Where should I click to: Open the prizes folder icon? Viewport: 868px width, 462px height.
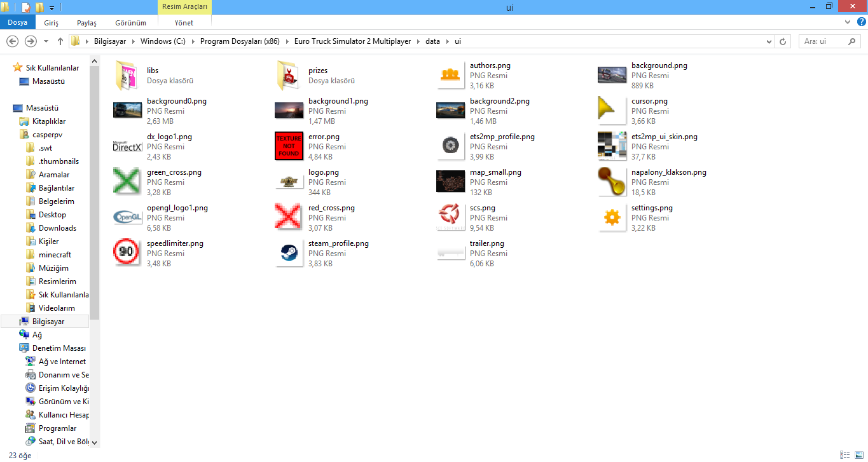[x=288, y=75]
